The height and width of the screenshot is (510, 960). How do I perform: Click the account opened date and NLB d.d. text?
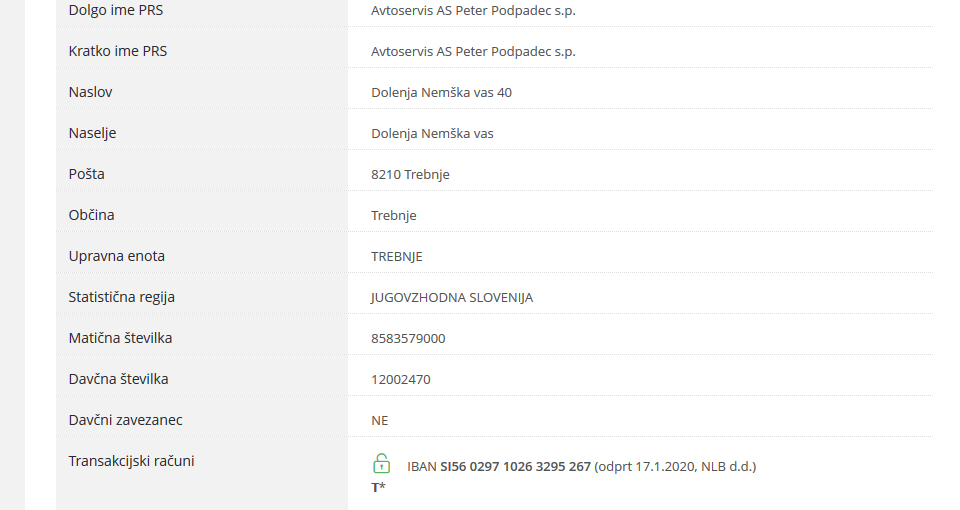(676, 466)
